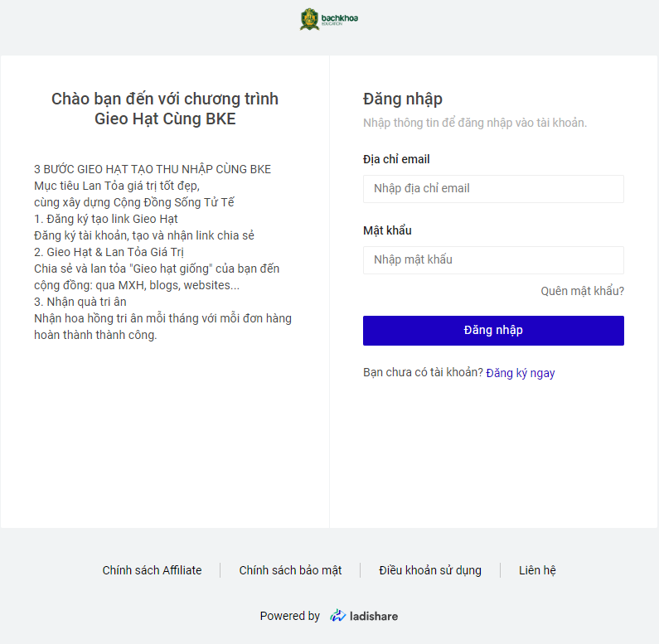Click the "Gieo Hạt Cùng BKE" welcome heading

165,119
